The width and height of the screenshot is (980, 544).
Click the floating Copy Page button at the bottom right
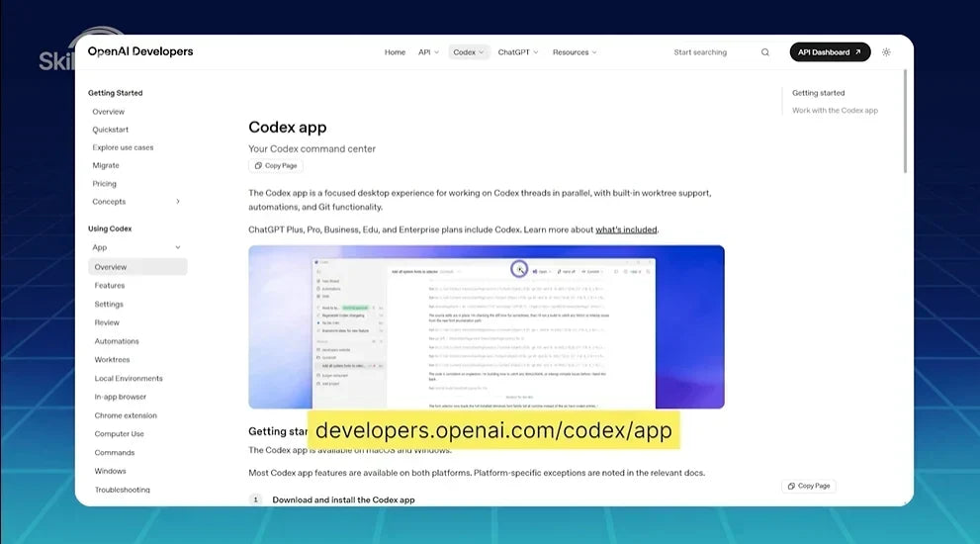[809, 486]
